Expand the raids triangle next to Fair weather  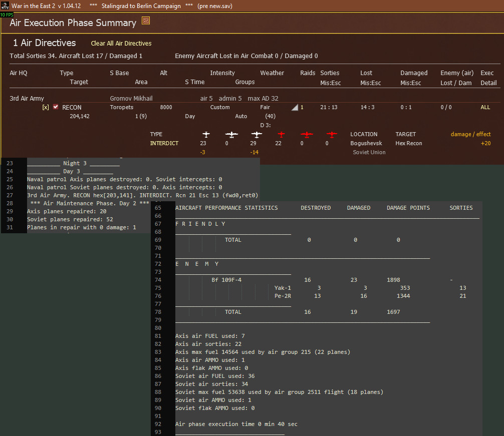click(x=295, y=107)
